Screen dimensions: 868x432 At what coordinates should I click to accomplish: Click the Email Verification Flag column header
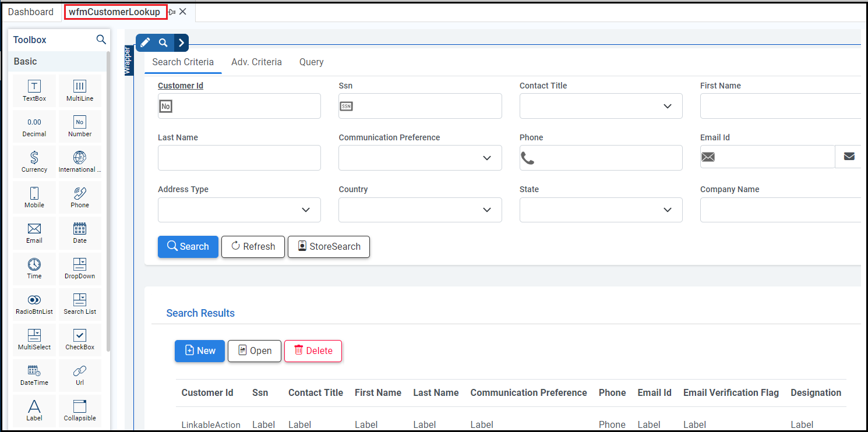731,392
